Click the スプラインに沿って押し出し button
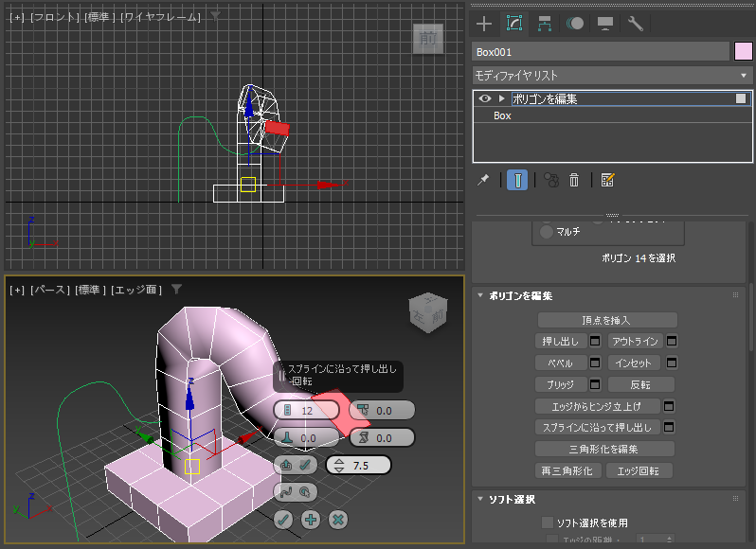 coord(597,427)
